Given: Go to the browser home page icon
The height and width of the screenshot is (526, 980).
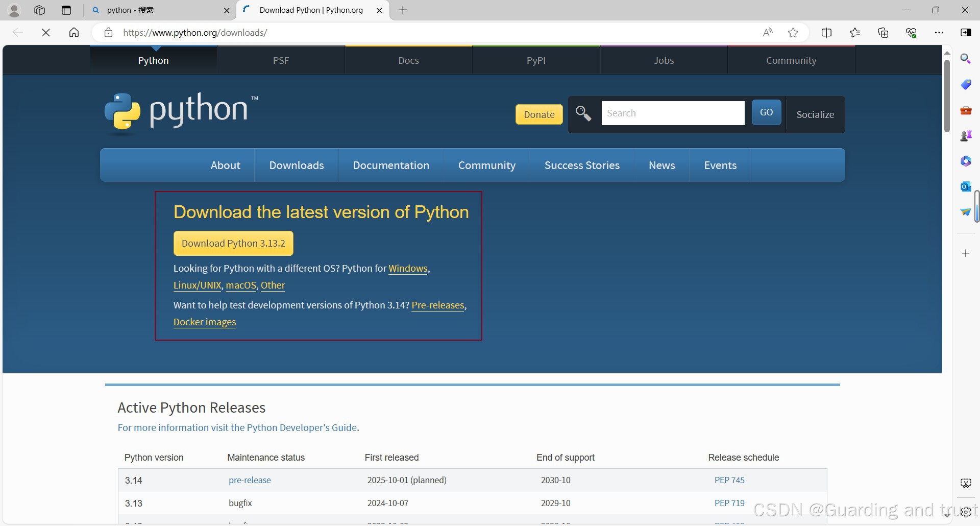Looking at the screenshot, I should click(74, 33).
